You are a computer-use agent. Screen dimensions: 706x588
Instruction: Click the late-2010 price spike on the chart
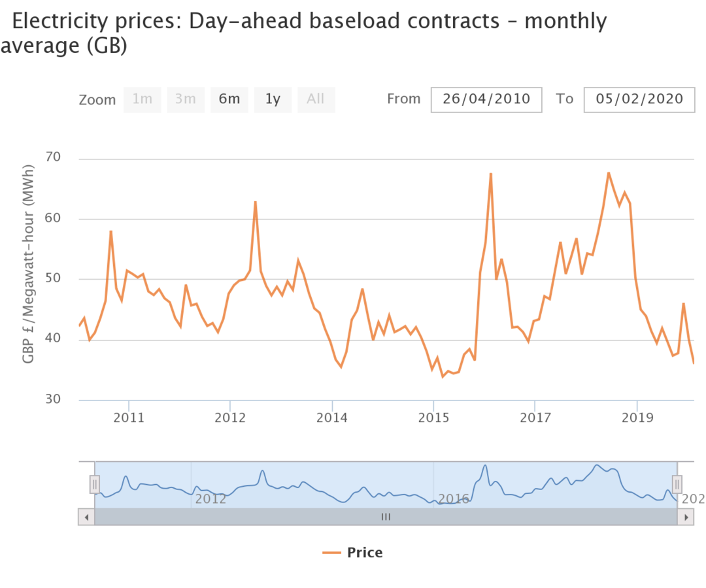point(111,231)
